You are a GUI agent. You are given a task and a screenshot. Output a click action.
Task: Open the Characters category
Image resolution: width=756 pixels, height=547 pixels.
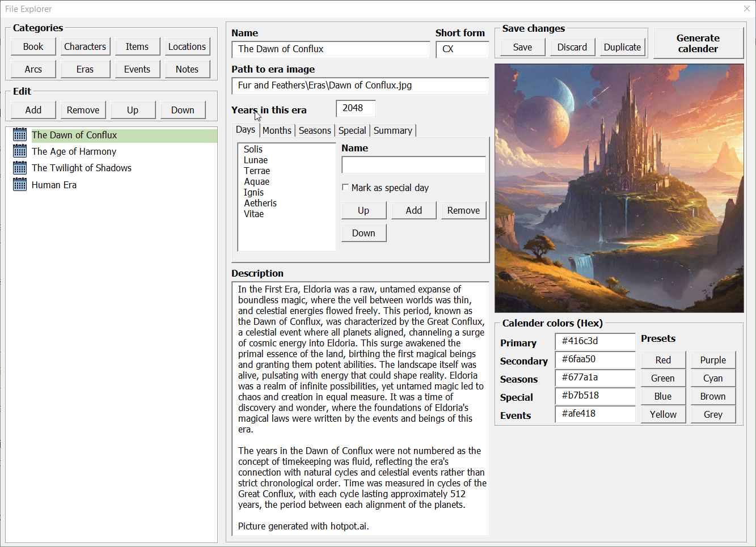[x=85, y=46]
